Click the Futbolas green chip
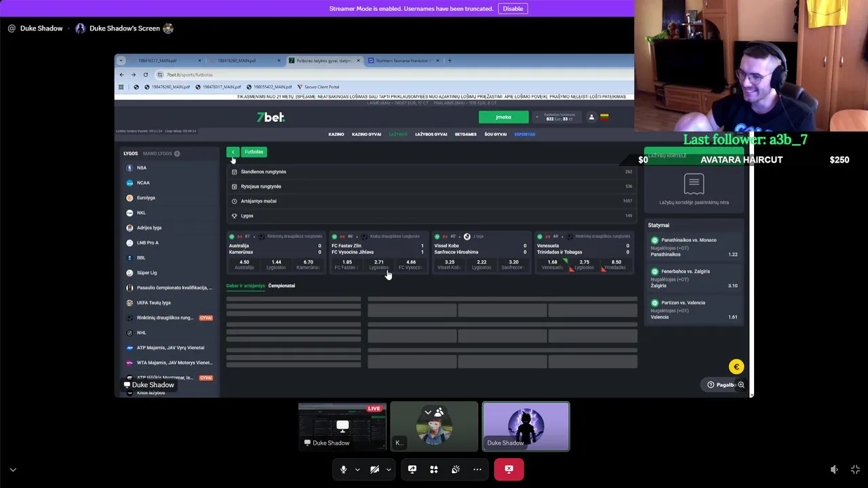 (254, 152)
